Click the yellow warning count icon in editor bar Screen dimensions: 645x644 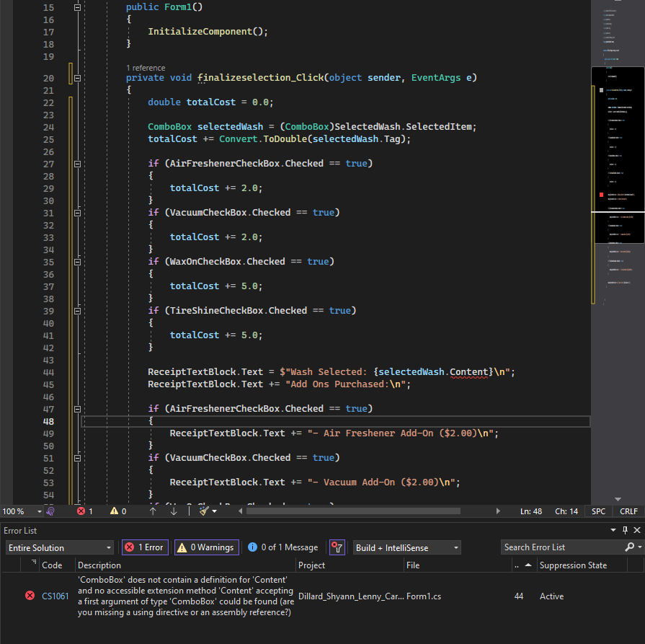coord(114,511)
